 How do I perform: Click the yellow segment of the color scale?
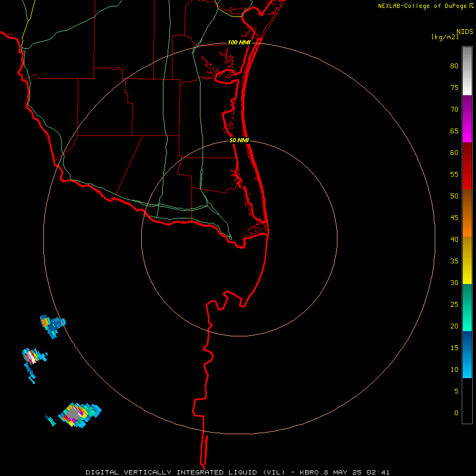[x=467, y=260]
